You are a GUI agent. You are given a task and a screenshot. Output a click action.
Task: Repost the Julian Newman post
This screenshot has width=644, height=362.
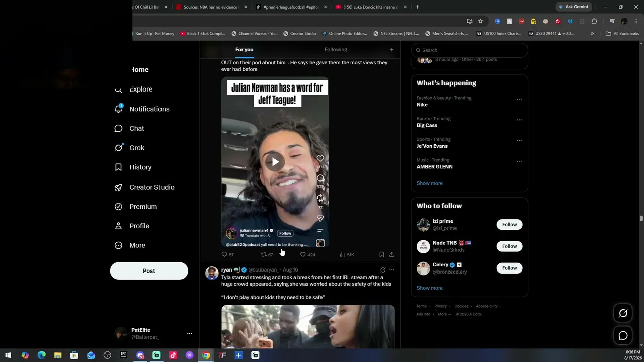point(263,255)
